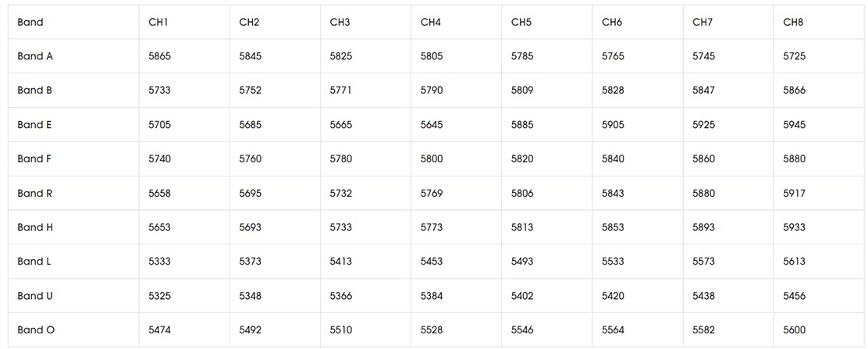Click the Band E row label
Screen dimensions: 868x349
[35, 125]
